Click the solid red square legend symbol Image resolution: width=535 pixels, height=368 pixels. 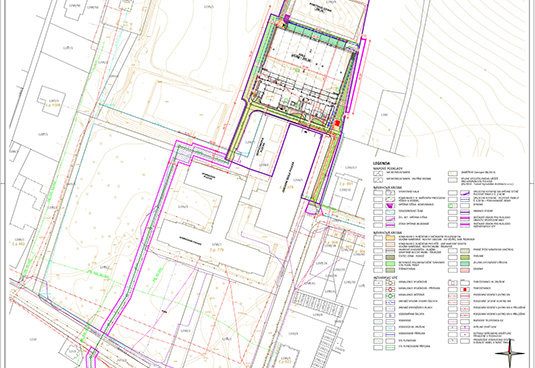point(465,289)
